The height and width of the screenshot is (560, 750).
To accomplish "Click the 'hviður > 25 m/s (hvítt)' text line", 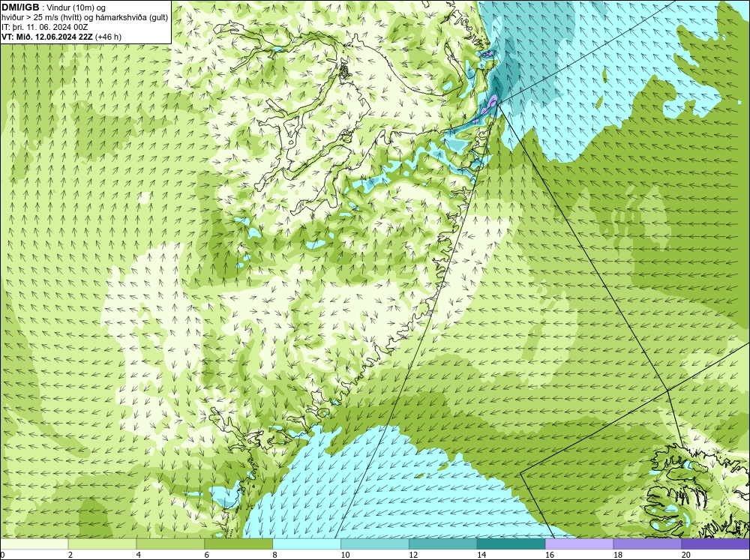I will [x=85, y=18].
